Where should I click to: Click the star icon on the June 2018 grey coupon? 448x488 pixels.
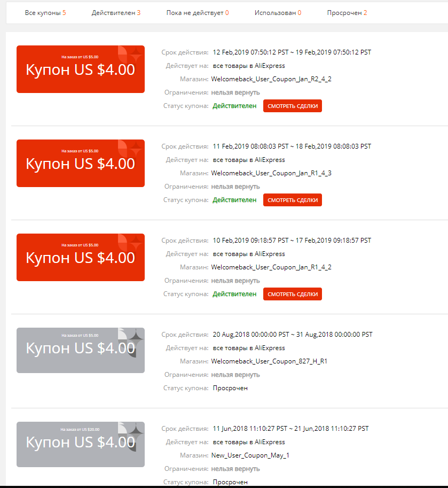[x=136, y=431]
